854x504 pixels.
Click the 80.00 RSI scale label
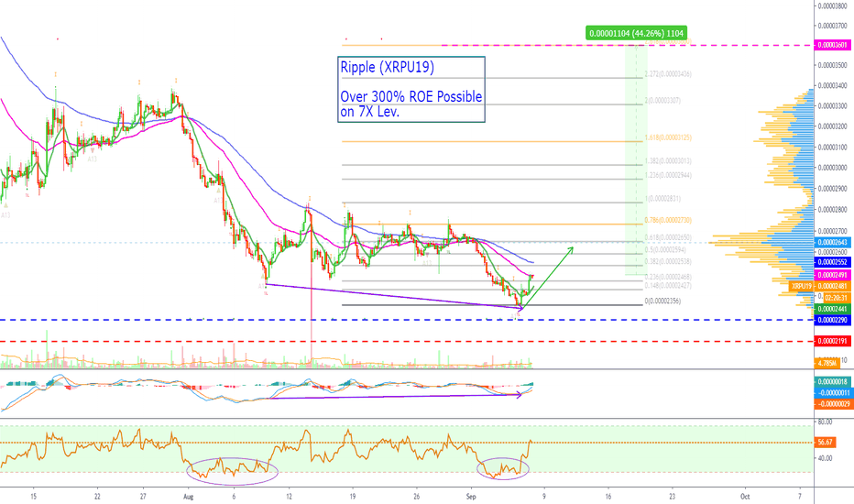[825, 422]
